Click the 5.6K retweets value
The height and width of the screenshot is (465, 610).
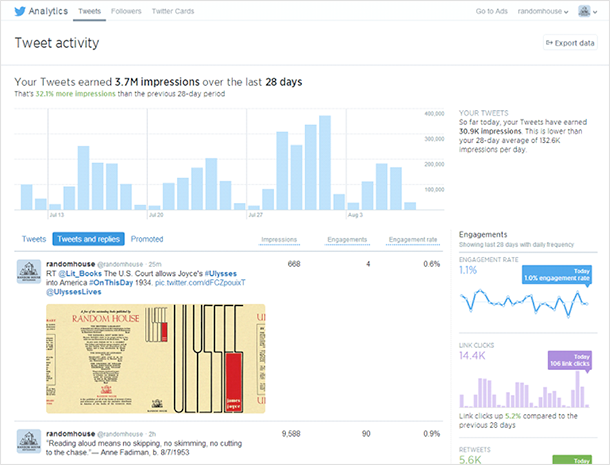point(470,460)
